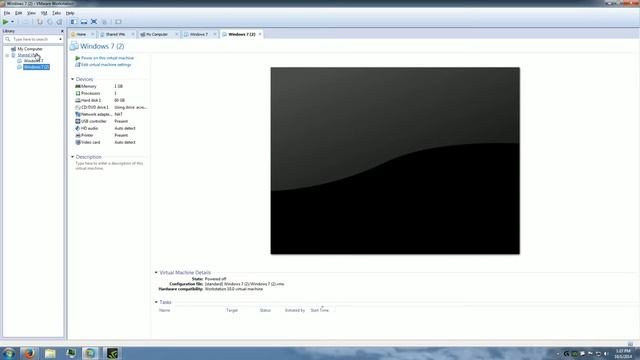Screen dimensions: 640x360
Task: Switch to the Home tab
Action: pyautogui.click(x=81, y=34)
